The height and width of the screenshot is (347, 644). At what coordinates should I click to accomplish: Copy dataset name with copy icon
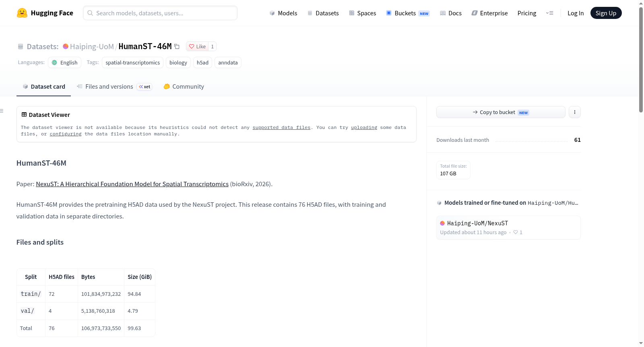[177, 46]
